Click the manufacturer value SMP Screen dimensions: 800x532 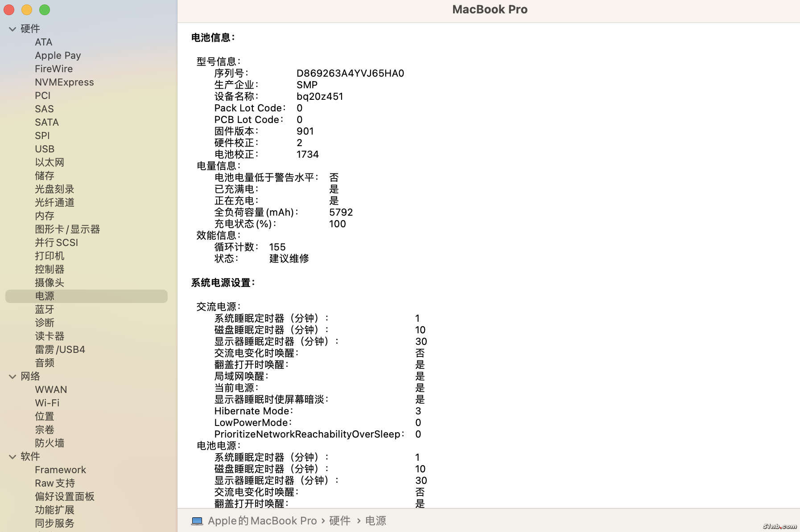(307, 85)
